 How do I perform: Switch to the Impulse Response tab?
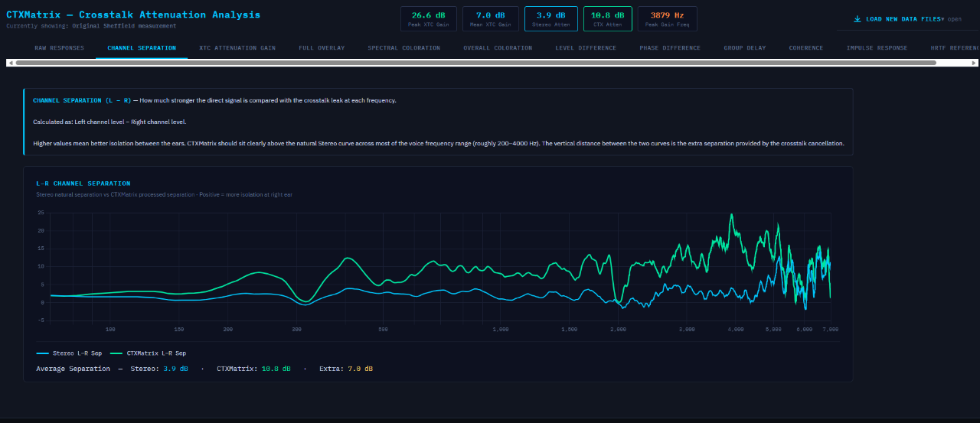[877, 48]
